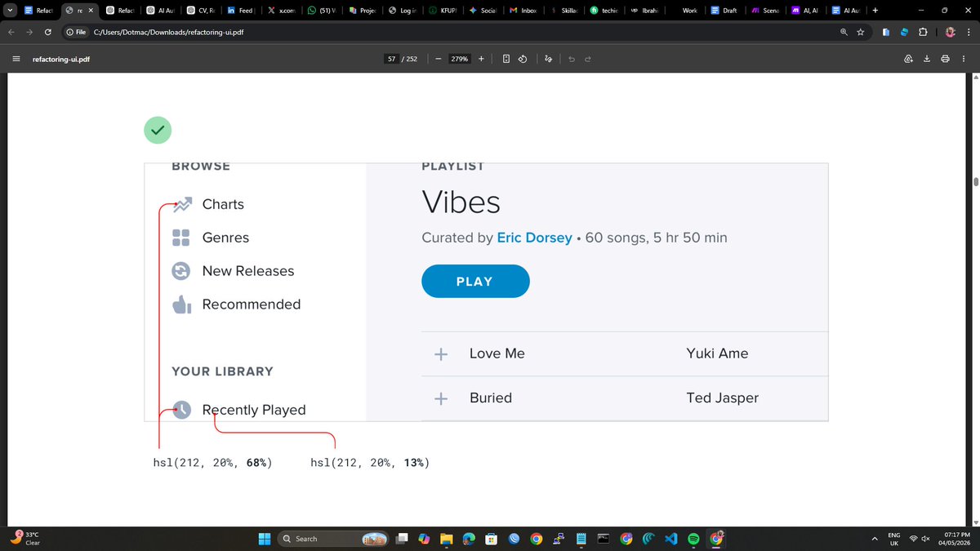Click the Recommended label

coord(252,304)
